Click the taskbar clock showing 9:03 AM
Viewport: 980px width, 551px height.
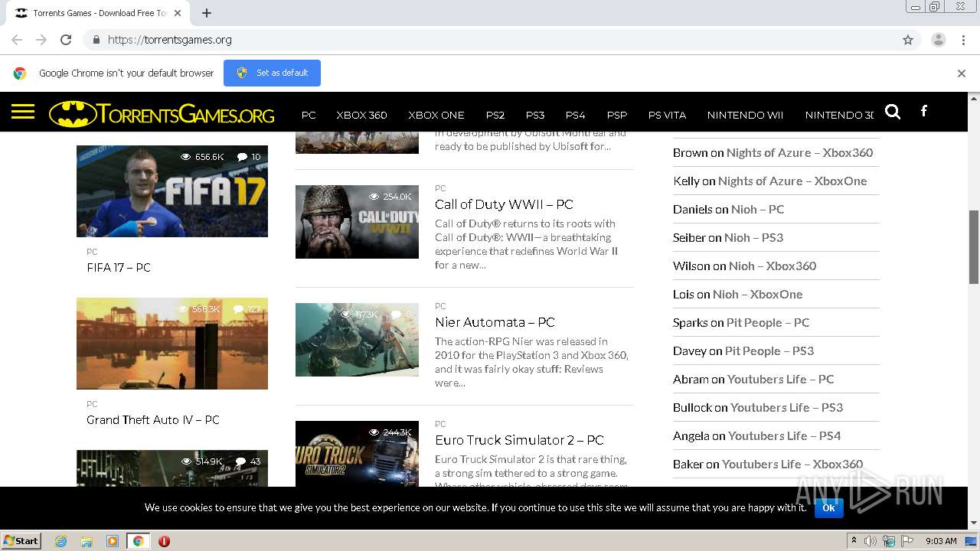[x=941, y=541]
